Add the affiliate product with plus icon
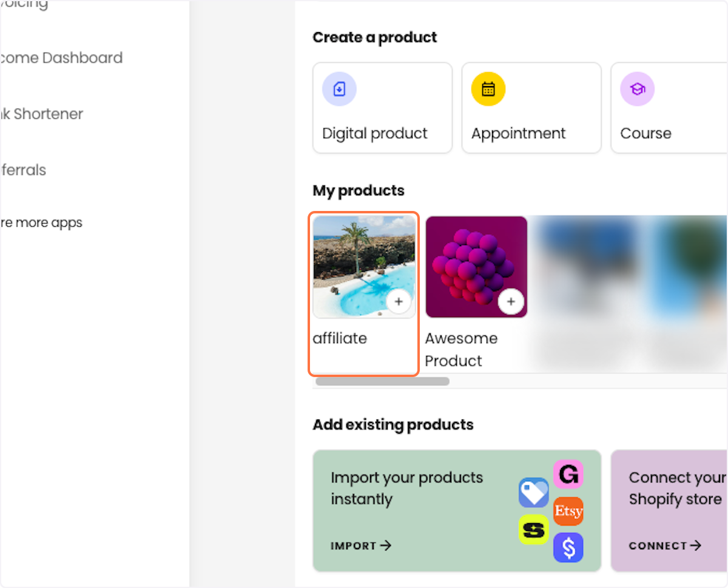The image size is (728, 588). tap(399, 301)
